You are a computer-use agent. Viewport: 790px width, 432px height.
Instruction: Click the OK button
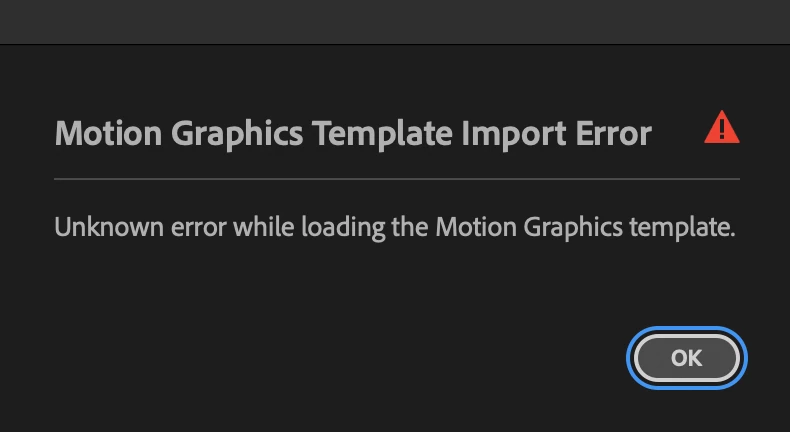(x=687, y=358)
